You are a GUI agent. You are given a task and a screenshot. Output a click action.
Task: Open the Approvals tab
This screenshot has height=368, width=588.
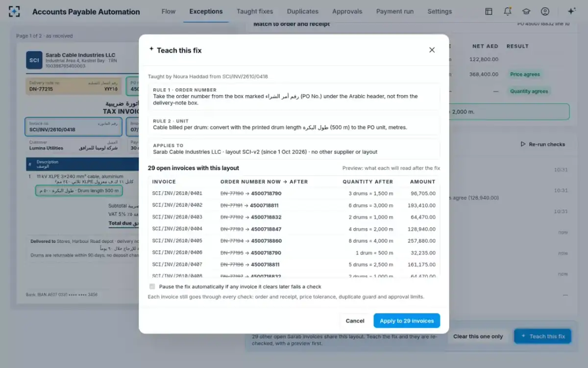(347, 11)
